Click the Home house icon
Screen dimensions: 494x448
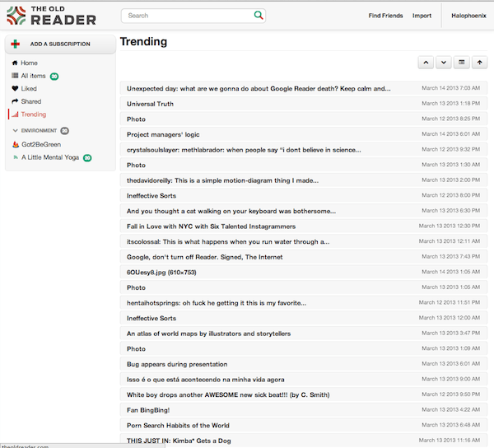pos(15,63)
